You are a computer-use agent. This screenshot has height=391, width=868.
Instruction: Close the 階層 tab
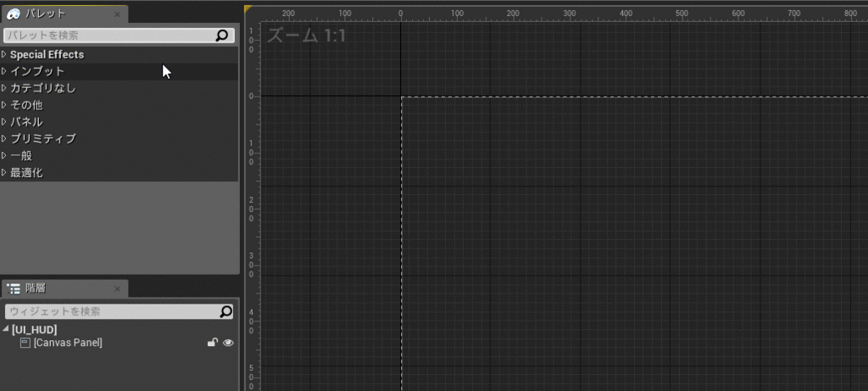[117, 288]
